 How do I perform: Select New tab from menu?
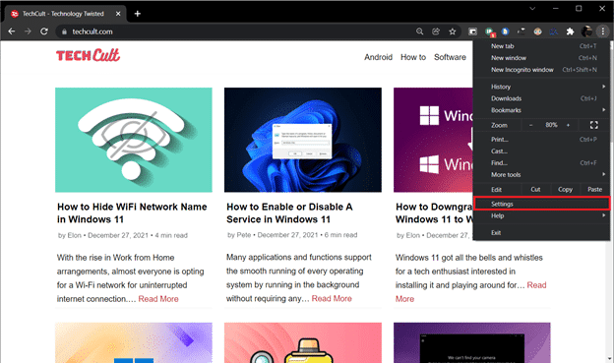541,46
